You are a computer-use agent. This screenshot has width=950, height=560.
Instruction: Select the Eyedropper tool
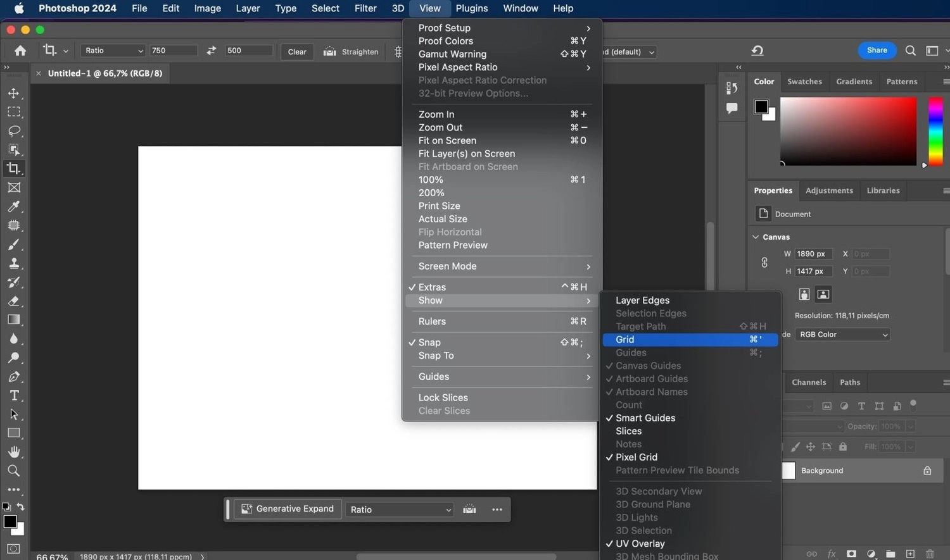click(x=13, y=206)
